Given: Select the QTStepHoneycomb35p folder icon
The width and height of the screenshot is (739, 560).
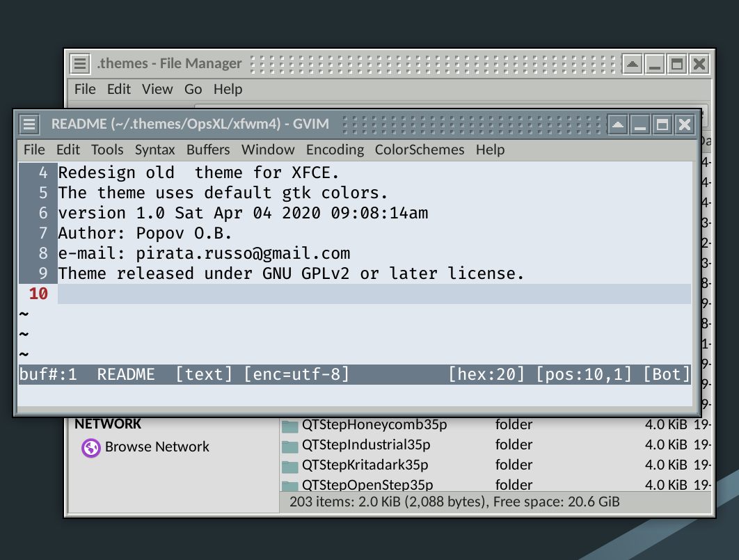Looking at the screenshot, I should coord(290,426).
